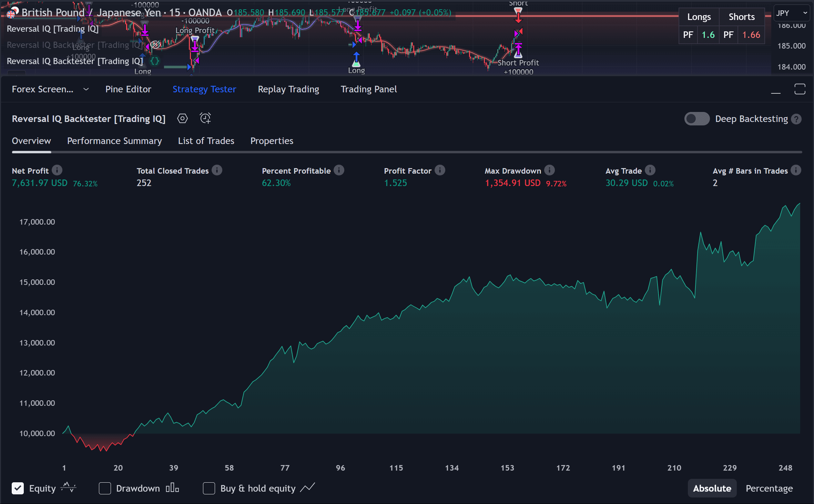This screenshot has width=814, height=504.
Task: Click the Equity line chart icon
Action: tap(68, 488)
